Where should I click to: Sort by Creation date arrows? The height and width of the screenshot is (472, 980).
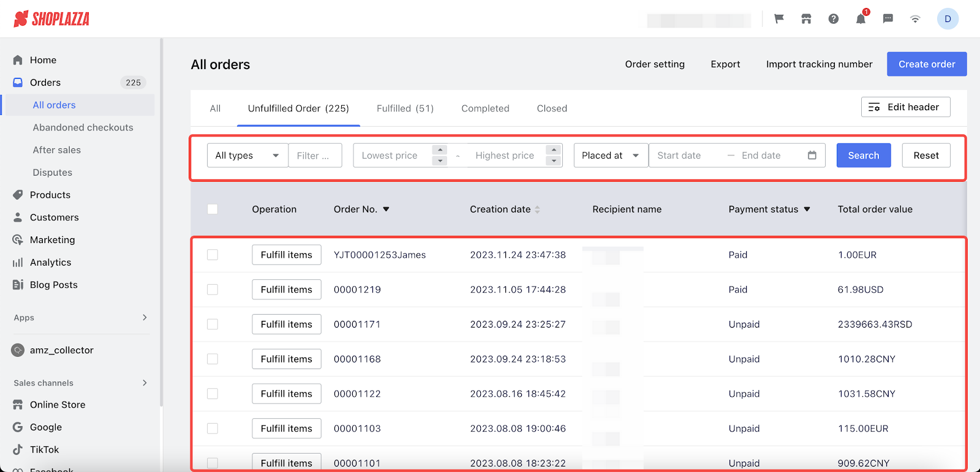click(x=537, y=209)
